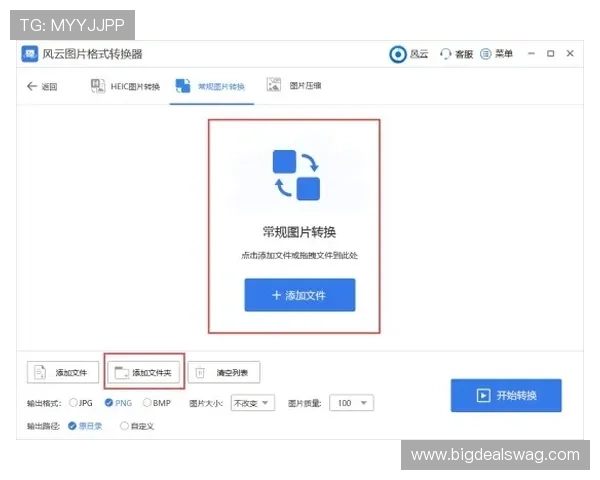The image size is (600, 480).
Task: Open the 图片大小 不改变 dropdown
Action: (253, 403)
